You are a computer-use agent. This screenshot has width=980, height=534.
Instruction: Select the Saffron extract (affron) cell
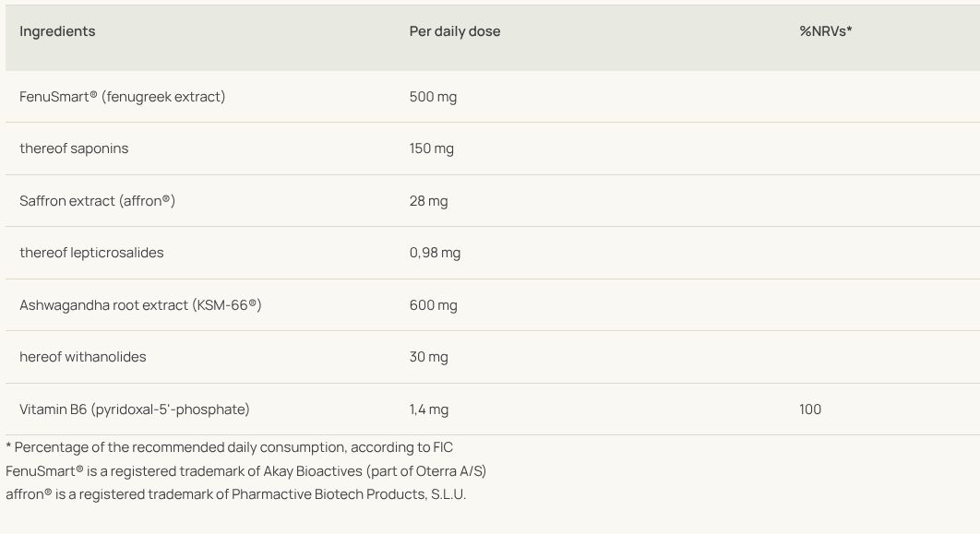pos(97,201)
